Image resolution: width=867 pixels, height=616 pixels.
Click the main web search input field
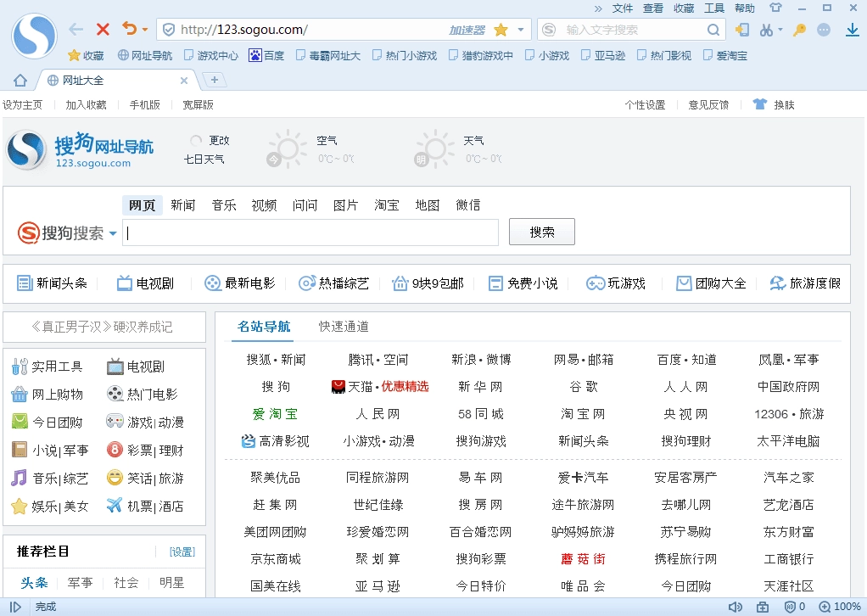click(310, 232)
